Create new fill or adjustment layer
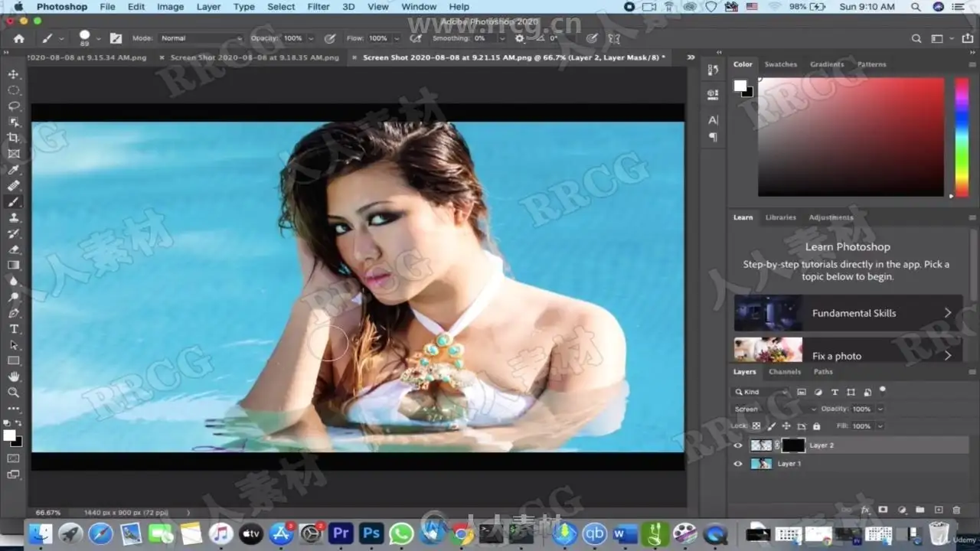The image size is (980, 551). click(902, 510)
